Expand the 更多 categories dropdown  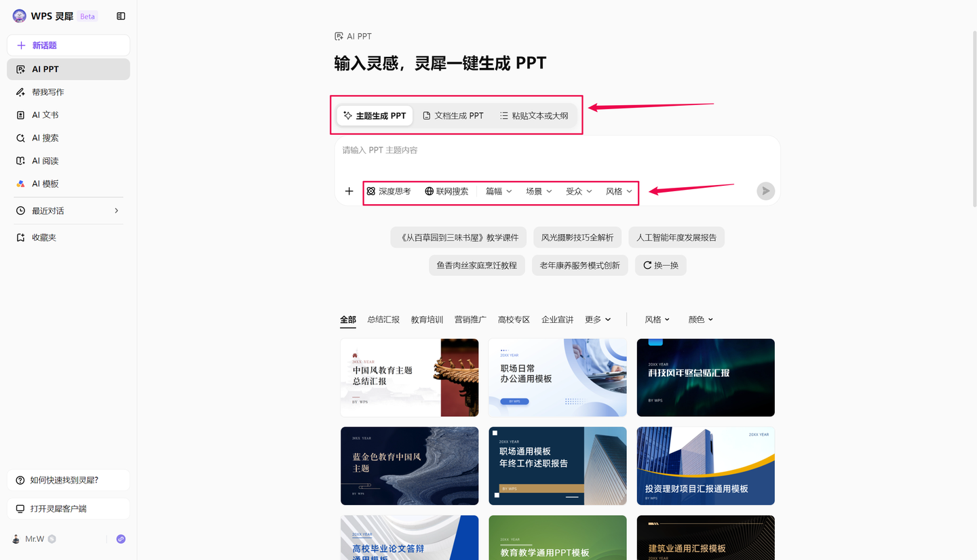(598, 319)
